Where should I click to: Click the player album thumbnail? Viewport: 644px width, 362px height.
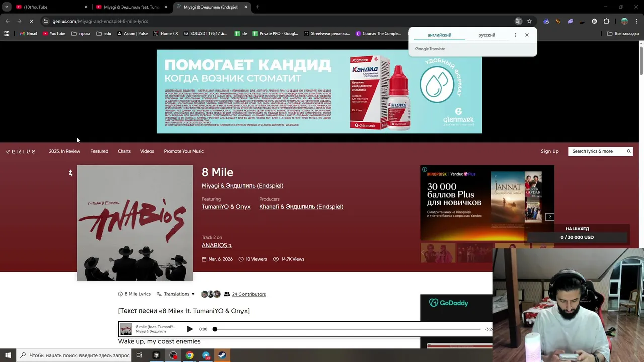126,329
